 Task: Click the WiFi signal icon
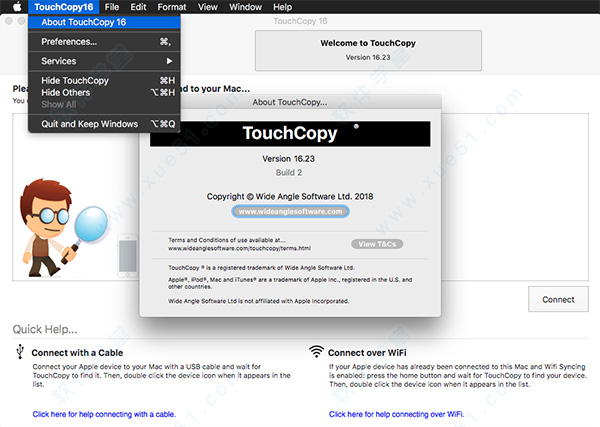(x=316, y=351)
